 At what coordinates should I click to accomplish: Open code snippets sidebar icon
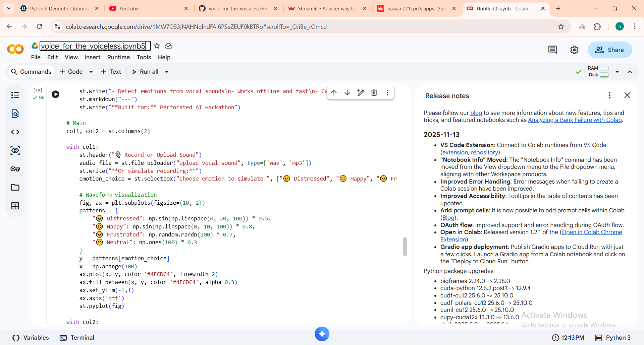point(15,132)
